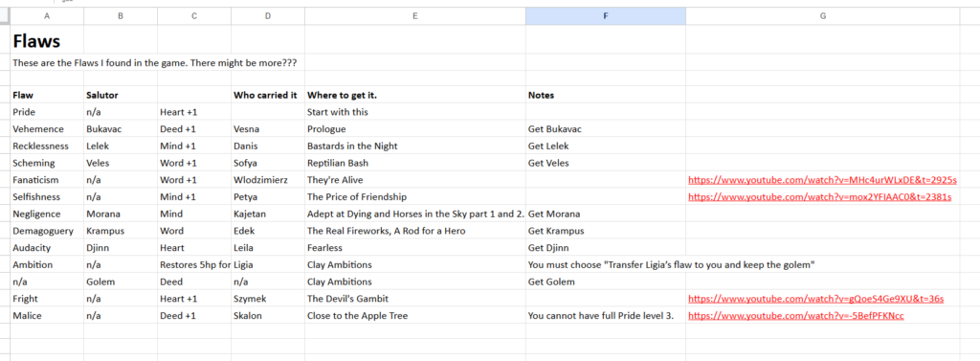Select column A header
Image resolution: width=980 pixels, height=361 pixels.
point(47,16)
